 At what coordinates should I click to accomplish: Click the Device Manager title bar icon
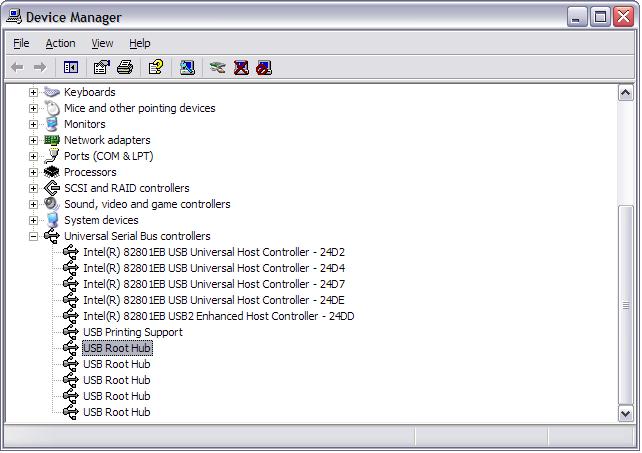(14, 16)
